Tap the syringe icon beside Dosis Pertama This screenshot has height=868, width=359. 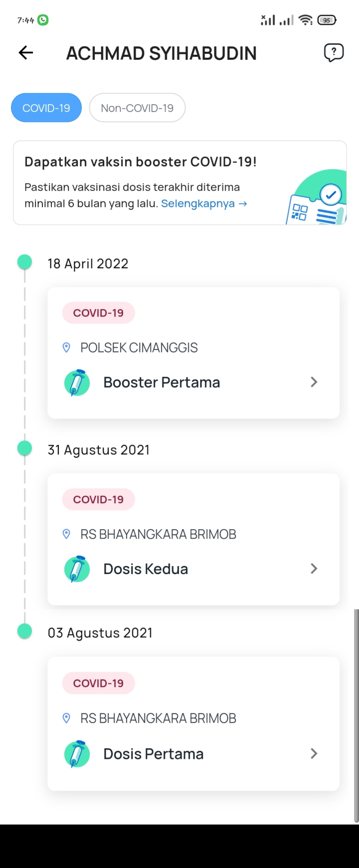pyautogui.click(x=77, y=754)
